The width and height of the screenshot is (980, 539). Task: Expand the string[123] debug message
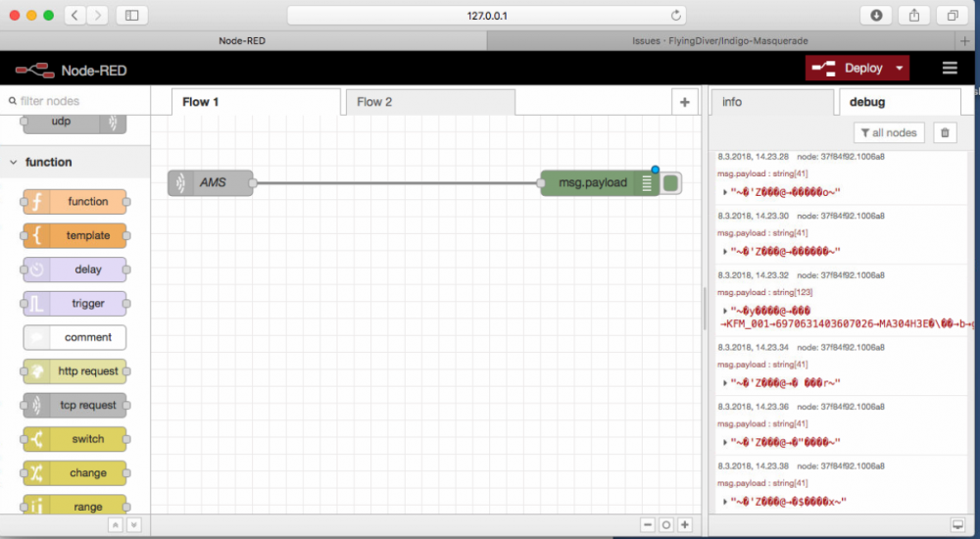(x=723, y=311)
